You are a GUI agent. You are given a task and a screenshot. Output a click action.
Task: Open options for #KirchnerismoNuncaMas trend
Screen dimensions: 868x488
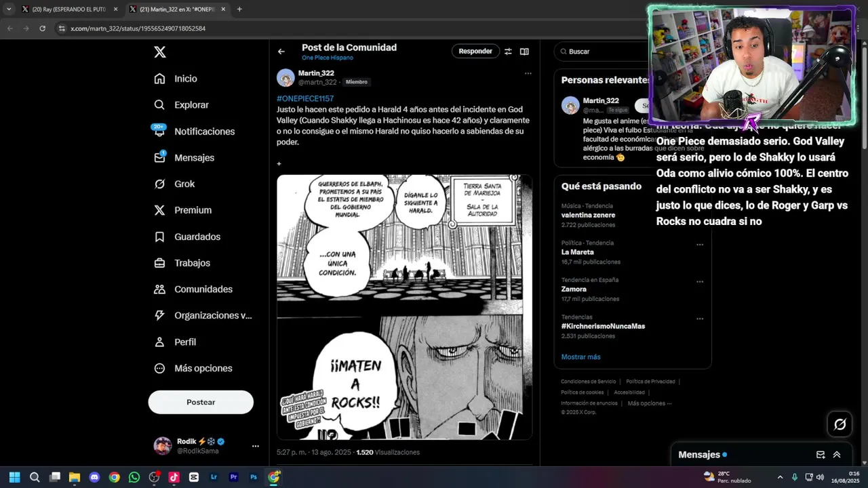coord(700,319)
